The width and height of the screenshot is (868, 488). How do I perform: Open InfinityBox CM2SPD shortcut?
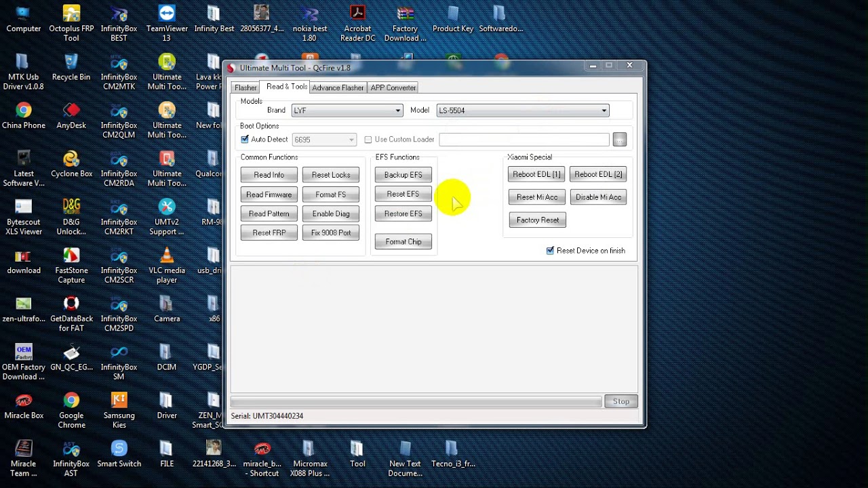click(119, 312)
